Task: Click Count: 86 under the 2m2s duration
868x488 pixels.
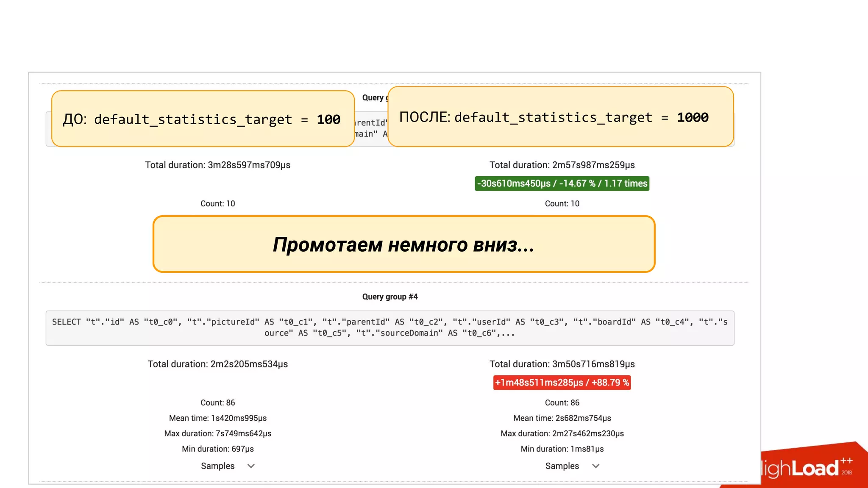Action: tap(218, 402)
